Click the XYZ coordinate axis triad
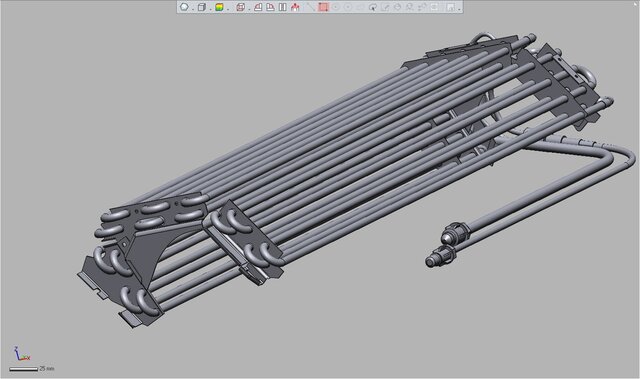This screenshot has height=379, width=640. pyautogui.click(x=21, y=354)
